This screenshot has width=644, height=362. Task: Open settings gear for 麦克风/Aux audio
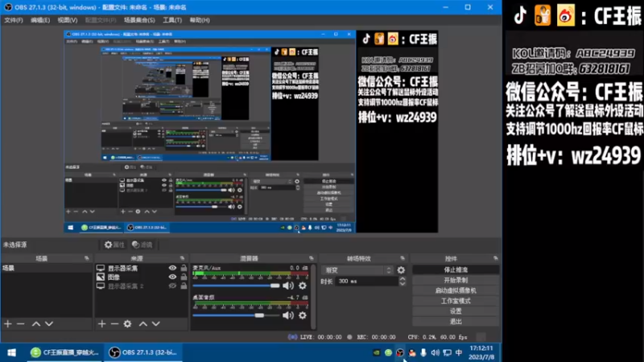click(303, 286)
